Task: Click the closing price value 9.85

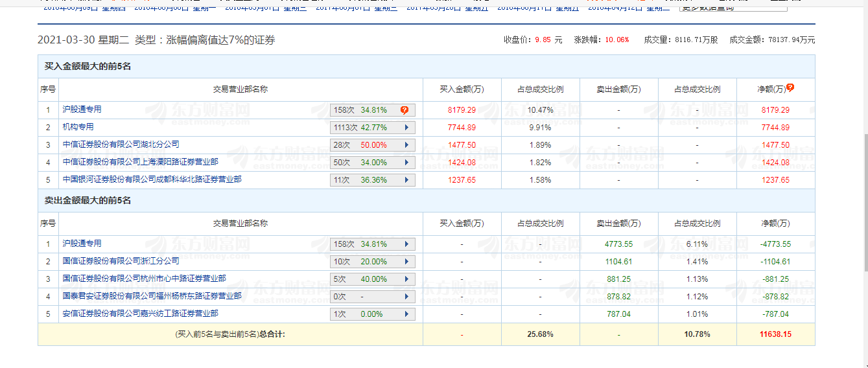Action: [x=543, y=40]
